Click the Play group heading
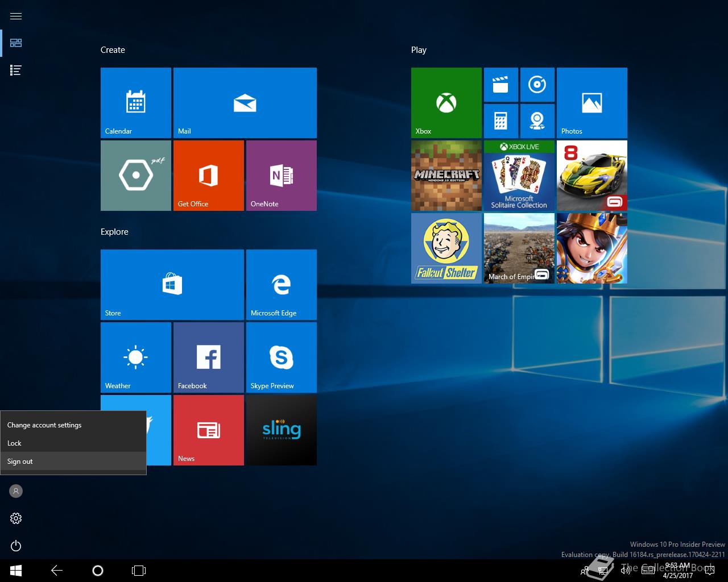Image resolution: width=728 pixels, height=582 pixels. tap(419, 50)
